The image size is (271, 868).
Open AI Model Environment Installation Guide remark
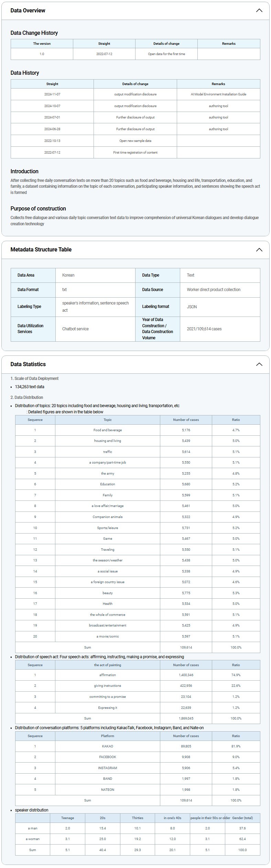click(218, 94)
